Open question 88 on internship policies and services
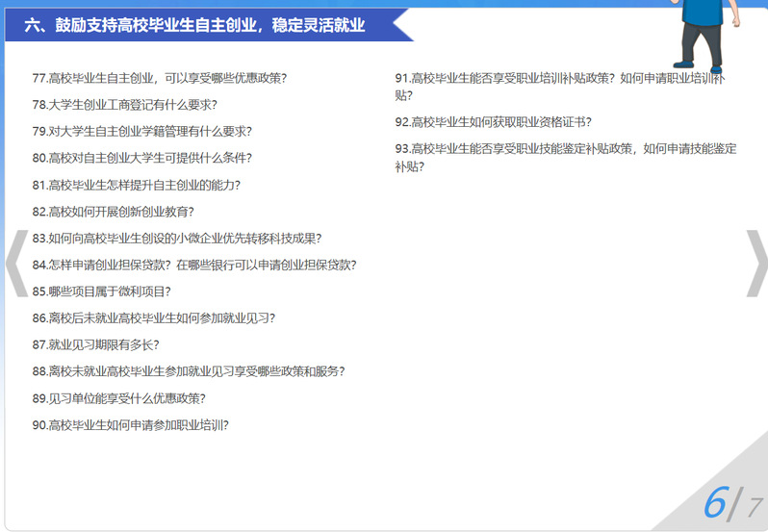 [188, 371]
